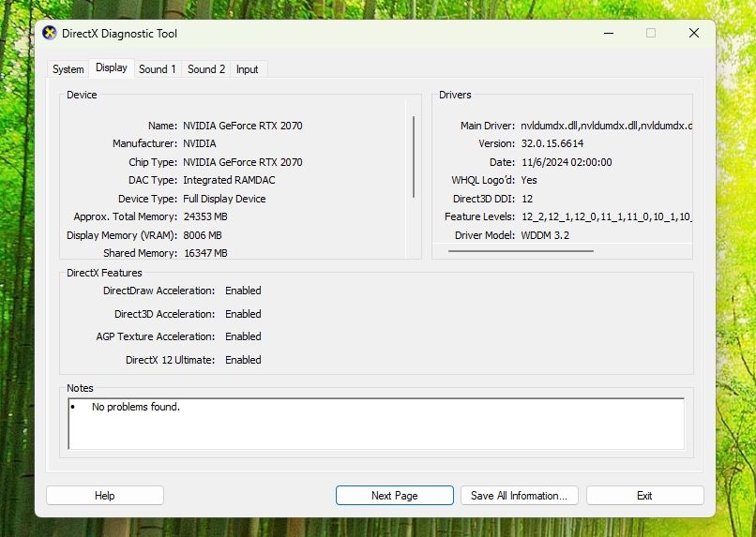Click the 'No problems found.' note
Viewport: 756px width, 537px height.
coord(136,407)
